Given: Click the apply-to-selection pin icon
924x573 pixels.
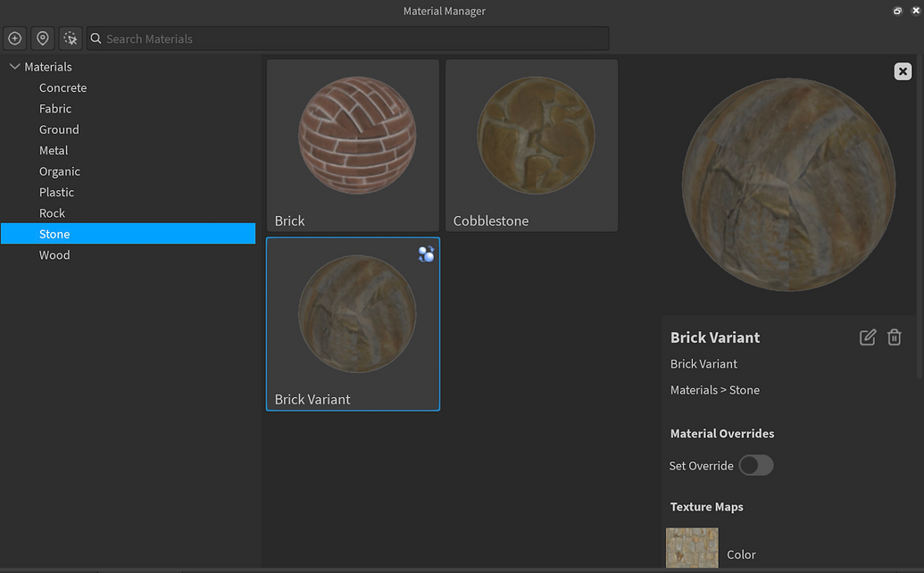Looking at the screenshot, I should (x=42, y=38).
